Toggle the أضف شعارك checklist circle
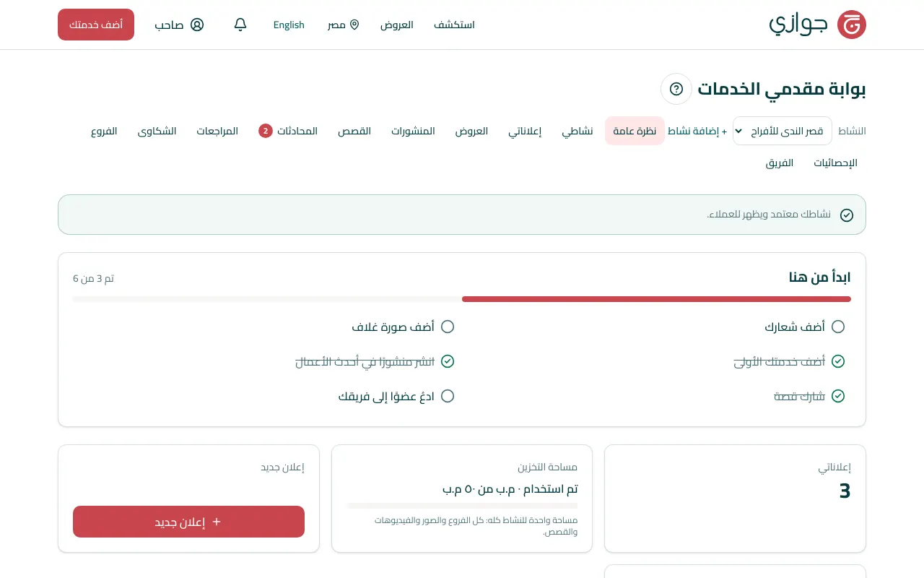The height and width of the screenshot is (578, 924). pos(838,327)
